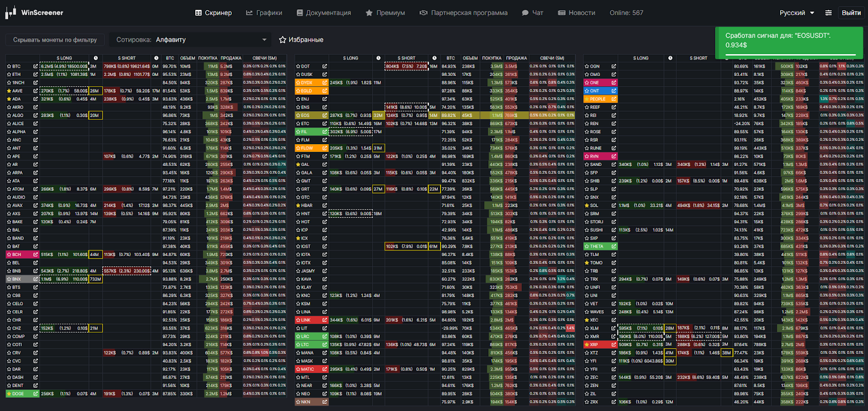
Task: Open the Чат page
Action: [532, 12]
